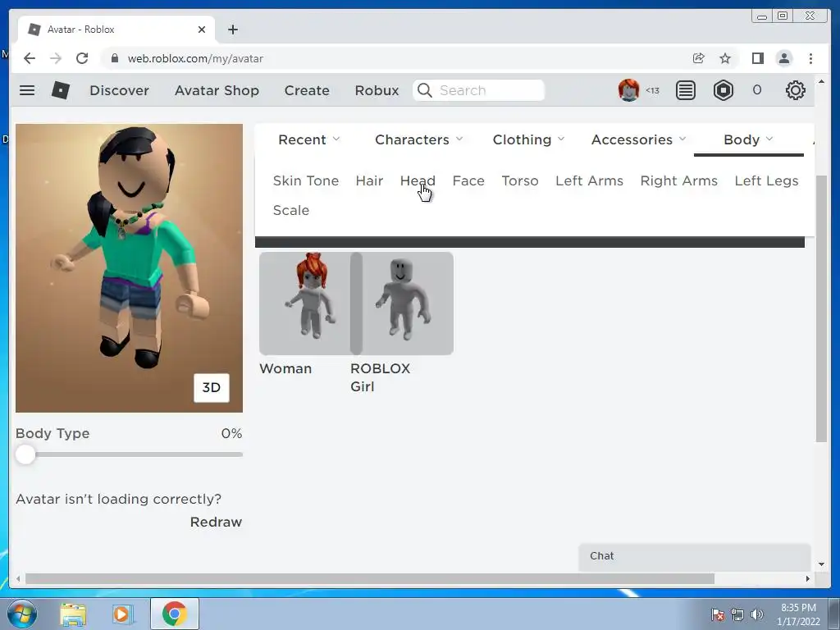
Task: Select the Skin Tone submenu item
Action: (x=305, y=180)
